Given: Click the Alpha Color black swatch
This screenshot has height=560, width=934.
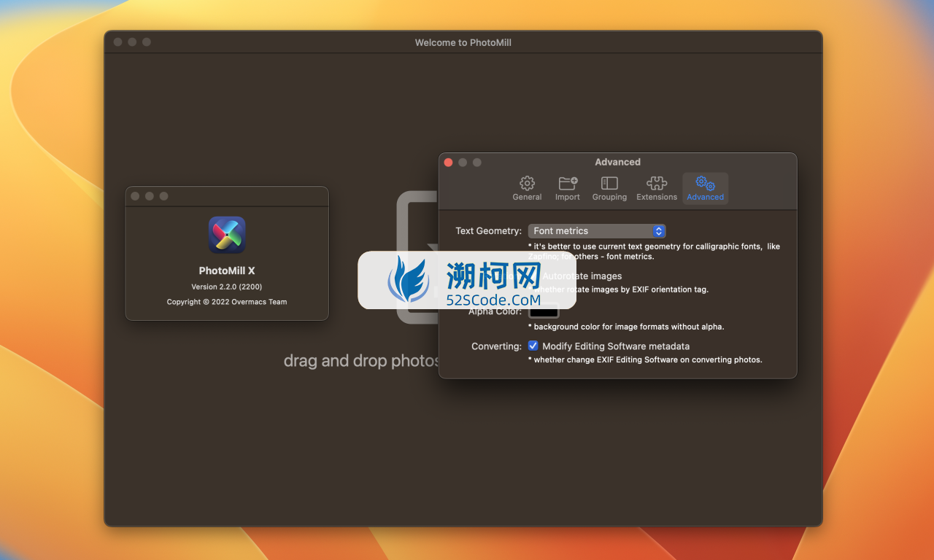Looking at the screenshot, I should 544,311.
